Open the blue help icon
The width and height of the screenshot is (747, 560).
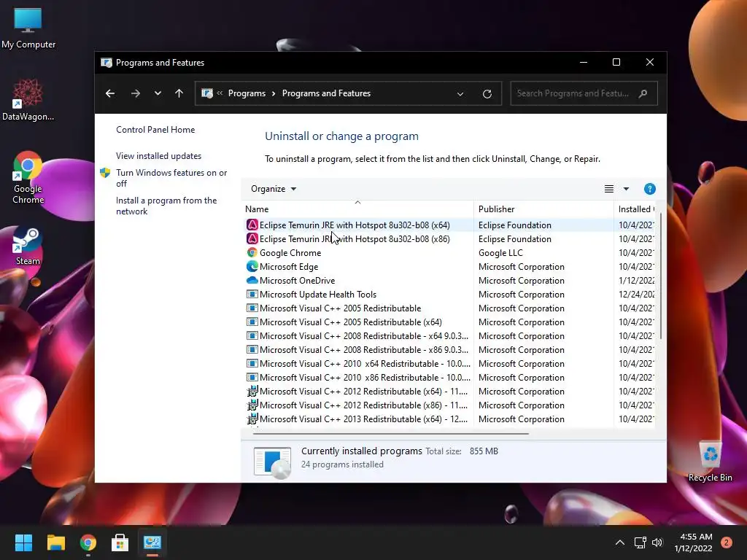point(649,189)
